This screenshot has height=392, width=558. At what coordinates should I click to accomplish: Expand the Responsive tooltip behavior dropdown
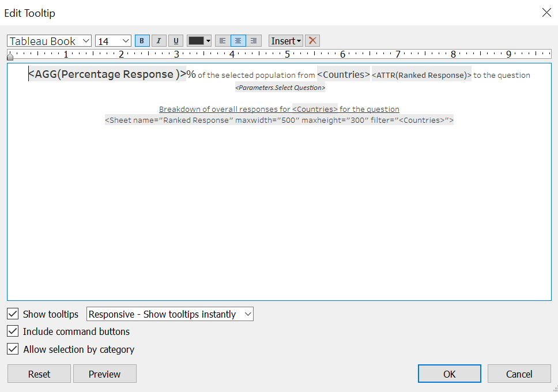[x=169, y=314]
